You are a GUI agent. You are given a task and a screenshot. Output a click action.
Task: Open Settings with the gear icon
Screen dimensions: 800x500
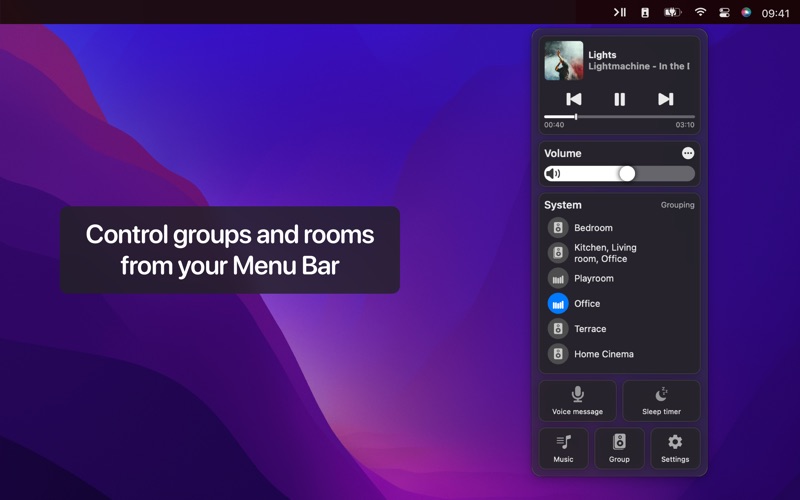click(x=675, y=448)
